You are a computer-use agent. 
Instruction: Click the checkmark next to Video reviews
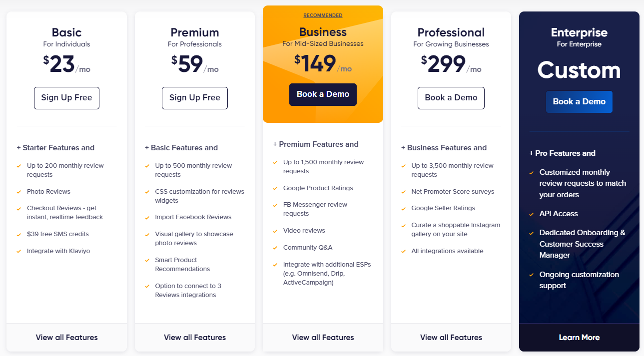[275, 231]
